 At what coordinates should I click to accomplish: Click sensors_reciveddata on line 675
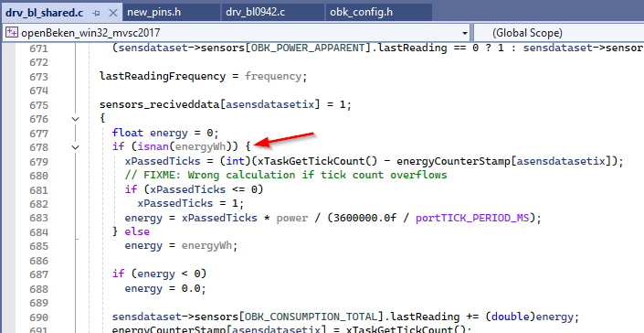point(159,104)
